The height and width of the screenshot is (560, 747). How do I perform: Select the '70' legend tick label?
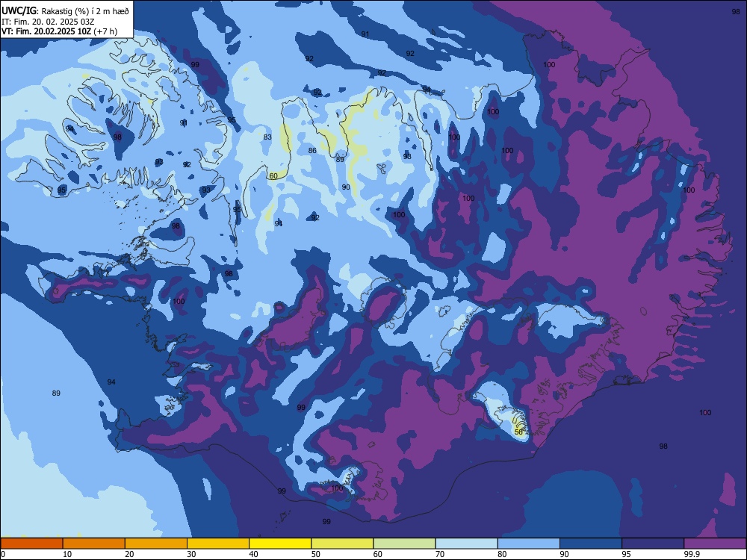[440, 554]
